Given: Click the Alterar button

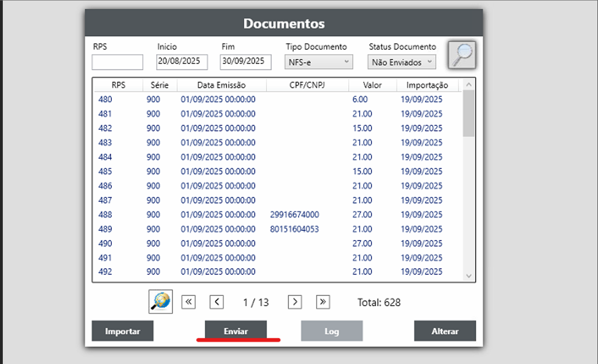Looking at the screenshot, I should click(445, 331).
